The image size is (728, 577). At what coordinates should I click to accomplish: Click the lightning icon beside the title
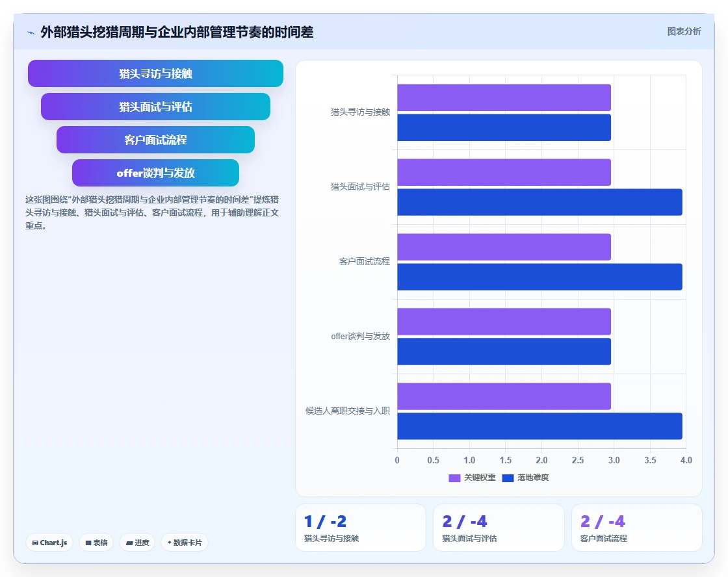[31, 32]
